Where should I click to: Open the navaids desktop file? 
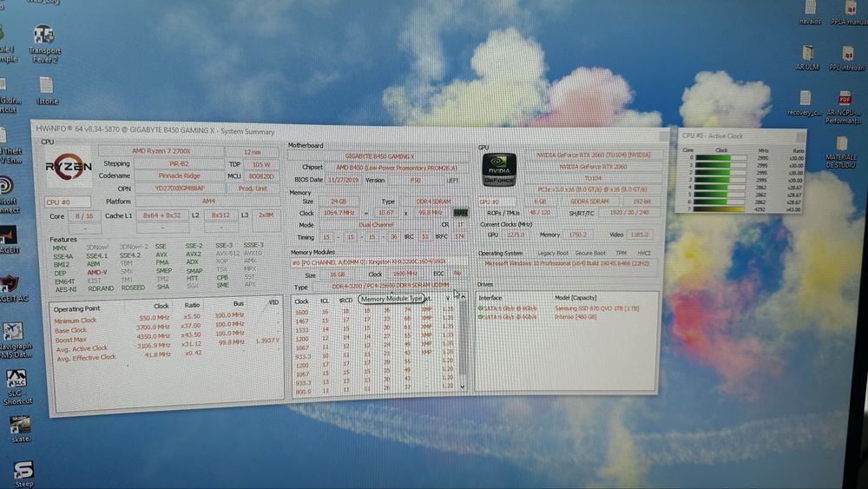(810, 12)
